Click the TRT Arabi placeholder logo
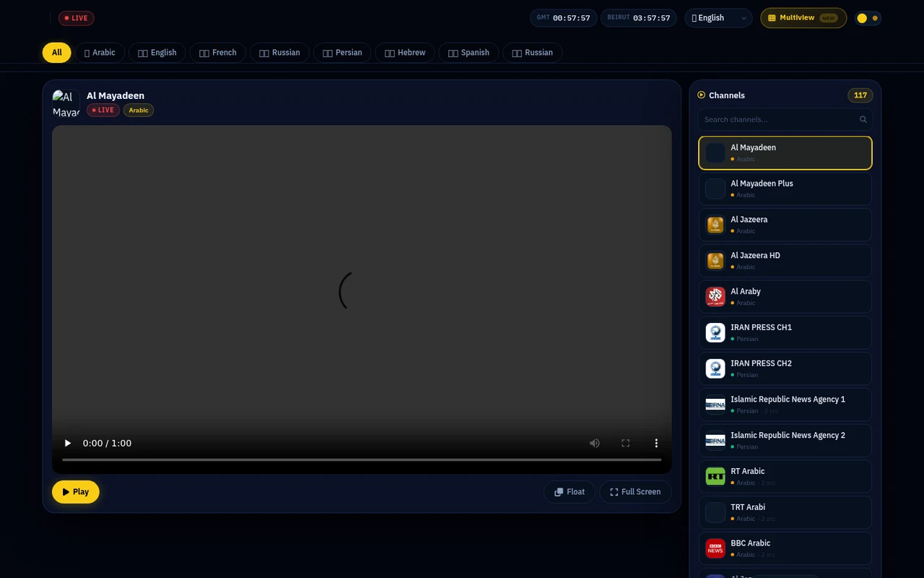 pos(715,513)
